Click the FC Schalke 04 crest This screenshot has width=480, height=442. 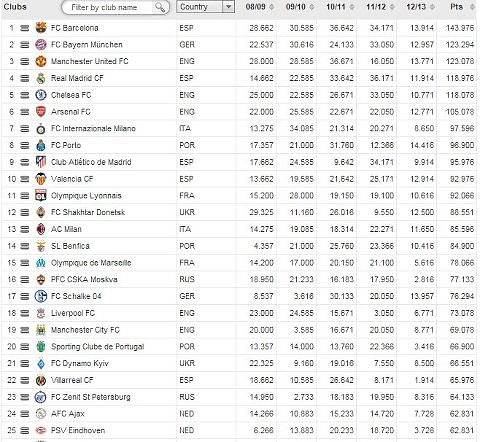(x=41, y=296)
